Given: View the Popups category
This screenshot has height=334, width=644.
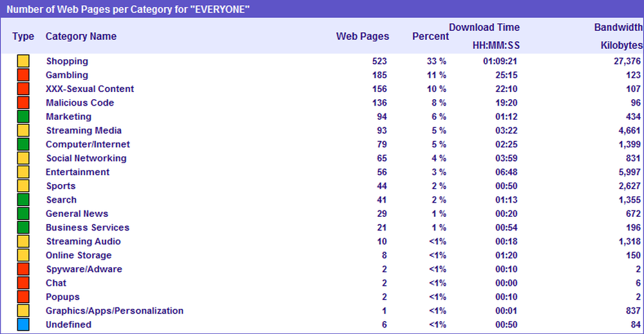Looking at the screenshot, I should click(62, 297).
